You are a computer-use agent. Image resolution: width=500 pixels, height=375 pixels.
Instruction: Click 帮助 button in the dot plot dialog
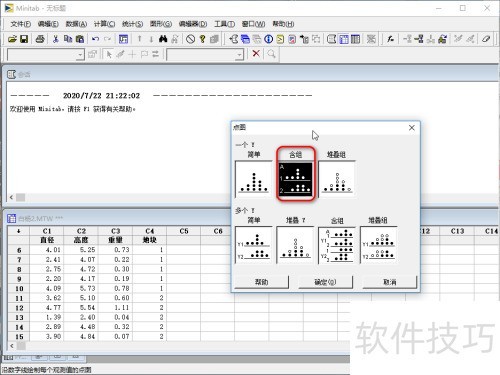pos(262,282)
